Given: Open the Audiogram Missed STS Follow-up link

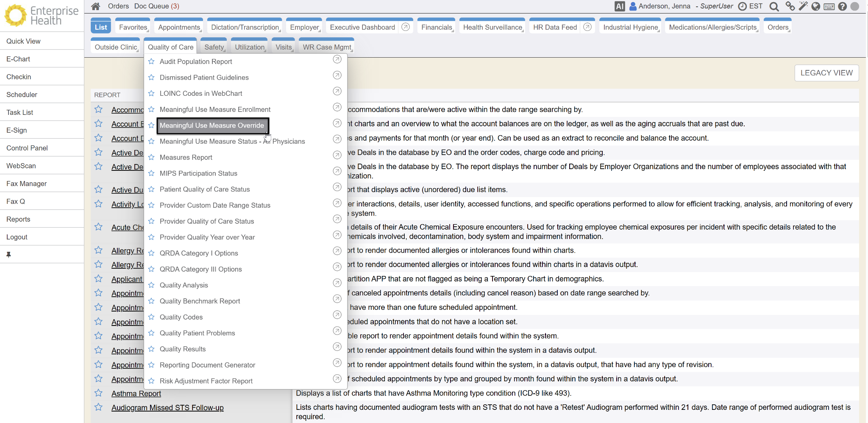Looking at the screenshot, I should [167, 408].
